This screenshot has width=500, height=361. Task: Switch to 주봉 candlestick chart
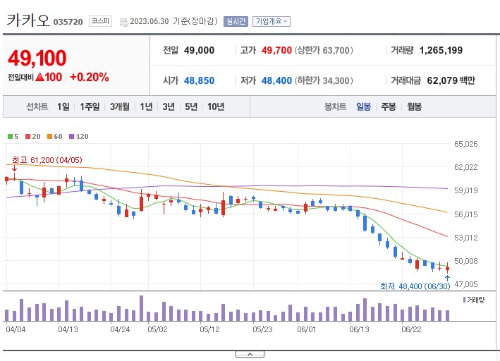(388, 107)
